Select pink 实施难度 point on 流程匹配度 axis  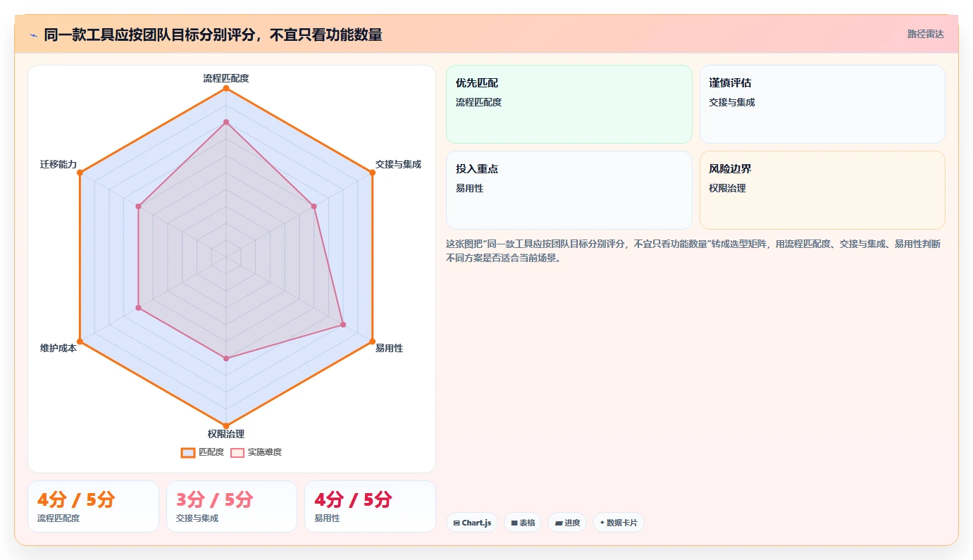226,122
